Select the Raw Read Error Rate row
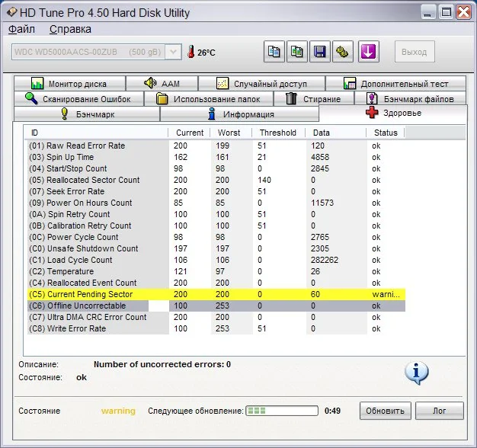 216,146
